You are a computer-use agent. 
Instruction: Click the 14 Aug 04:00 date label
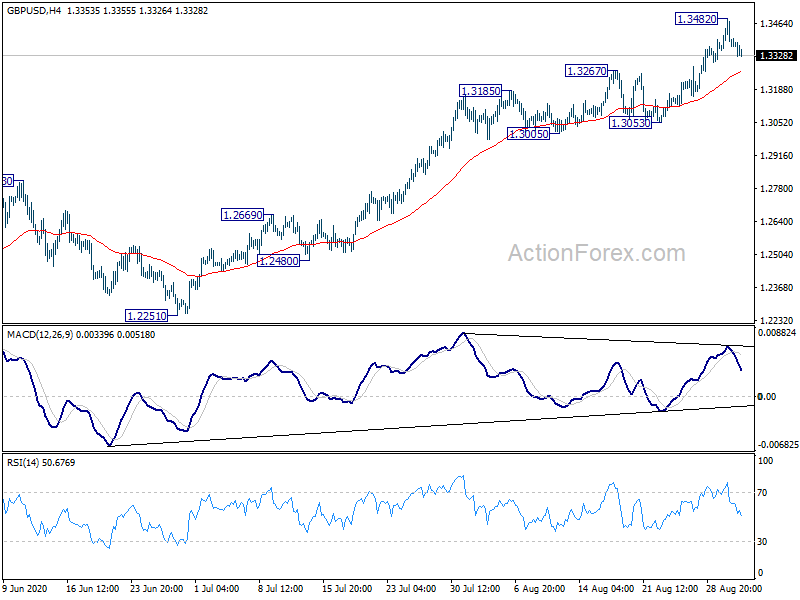point(606,588)
